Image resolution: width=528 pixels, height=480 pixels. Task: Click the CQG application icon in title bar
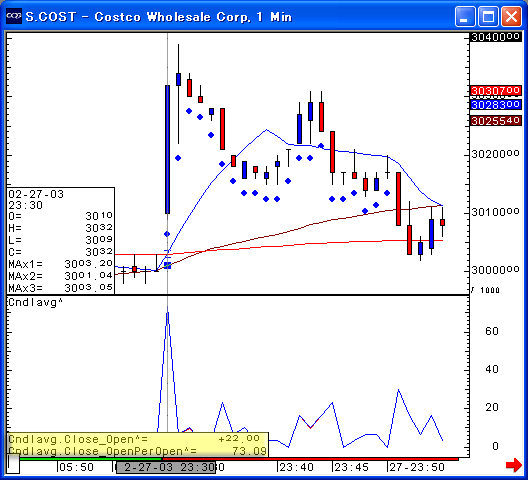coord(14,16)
